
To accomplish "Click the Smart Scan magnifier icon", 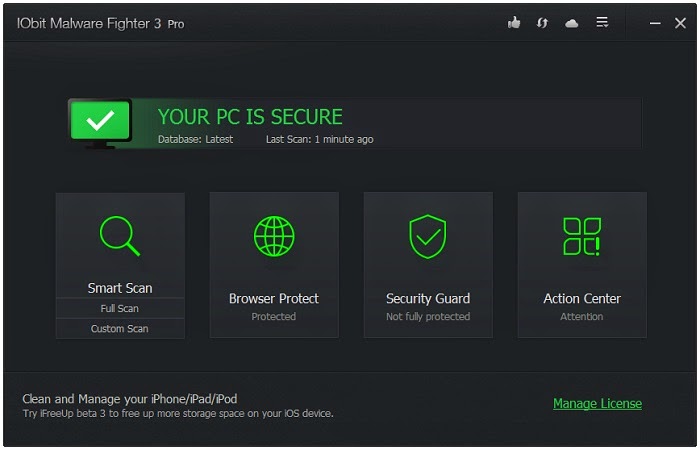I will pyautogui.click(x=120, y=237).
